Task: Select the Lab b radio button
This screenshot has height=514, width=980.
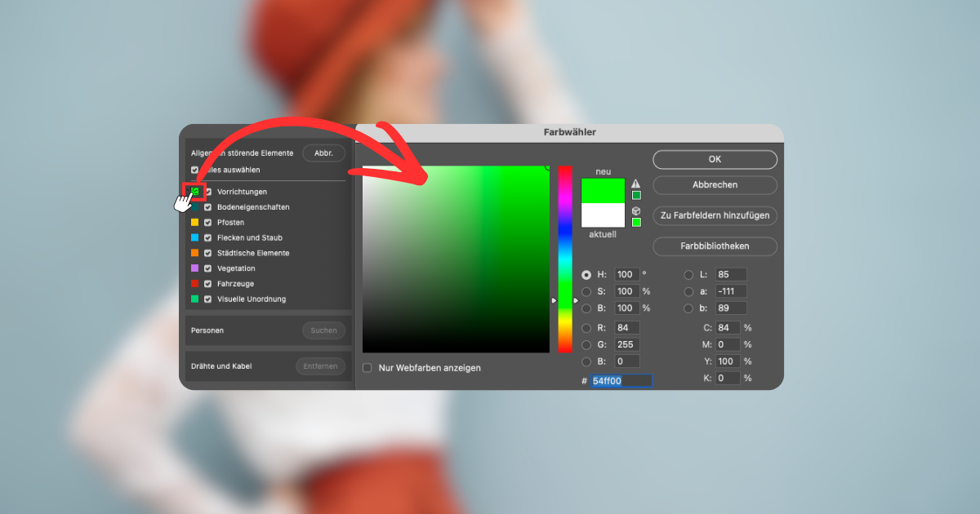Action: [688, 308]
